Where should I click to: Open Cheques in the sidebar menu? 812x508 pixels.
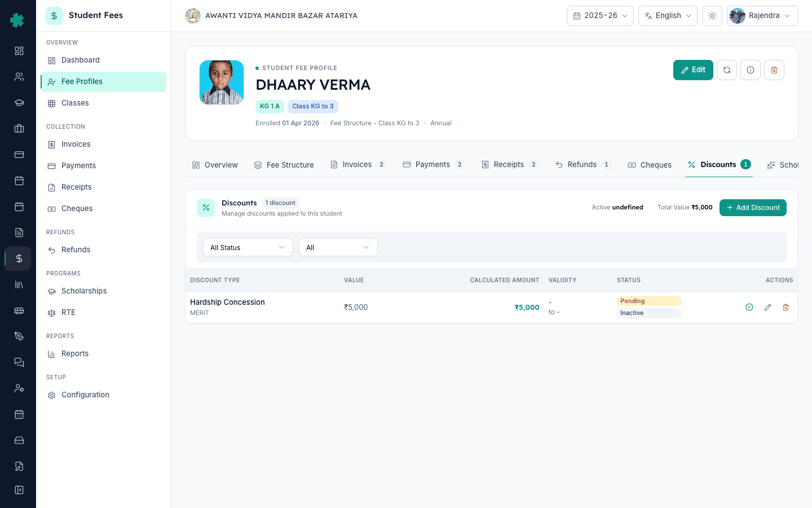tap(103, 209)
